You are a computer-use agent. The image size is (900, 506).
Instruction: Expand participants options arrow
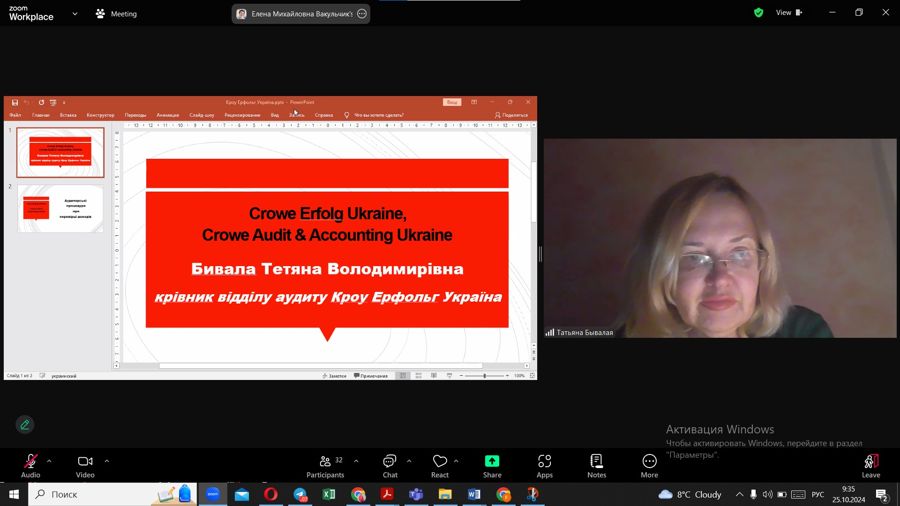click(x=356, y=461)
